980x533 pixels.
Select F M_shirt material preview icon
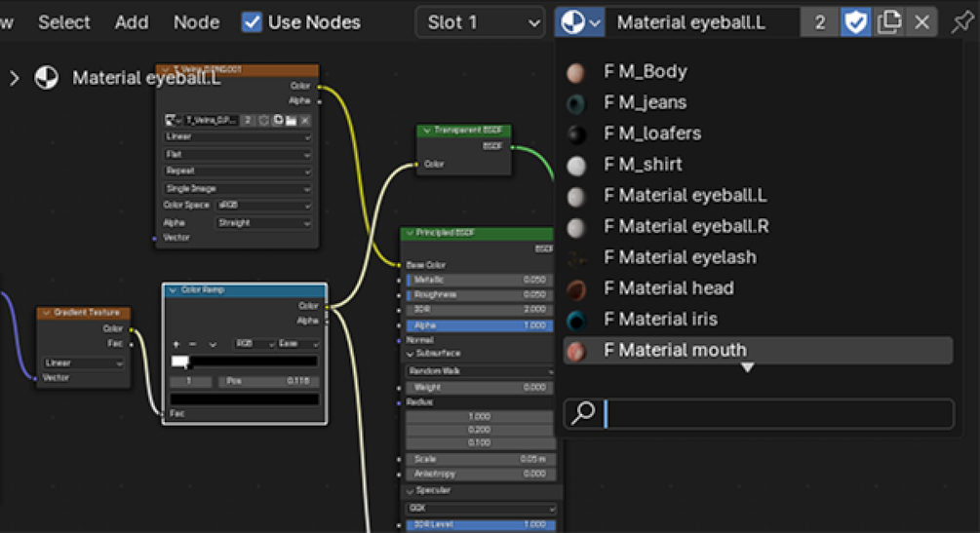(x=575, y=165)
